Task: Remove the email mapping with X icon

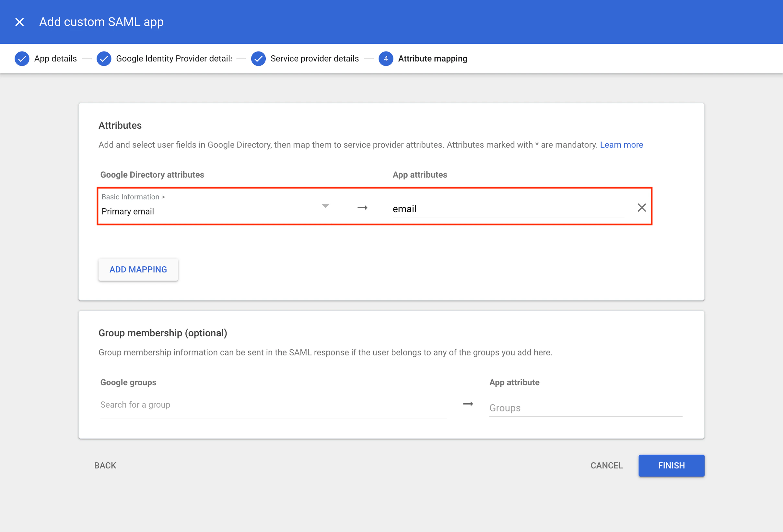Action: click(641, 208)
